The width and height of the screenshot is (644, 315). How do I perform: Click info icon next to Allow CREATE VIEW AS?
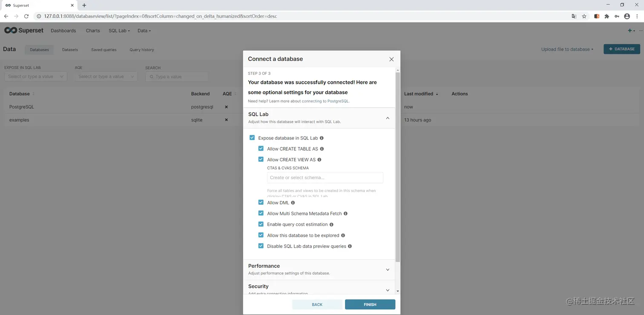319,160
